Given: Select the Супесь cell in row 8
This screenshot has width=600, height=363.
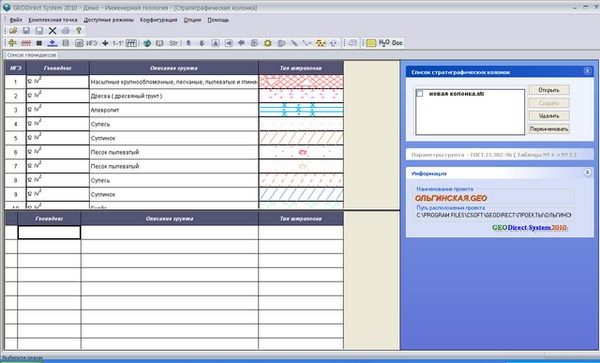Looking at the screenshot, I should click(174, 180).
